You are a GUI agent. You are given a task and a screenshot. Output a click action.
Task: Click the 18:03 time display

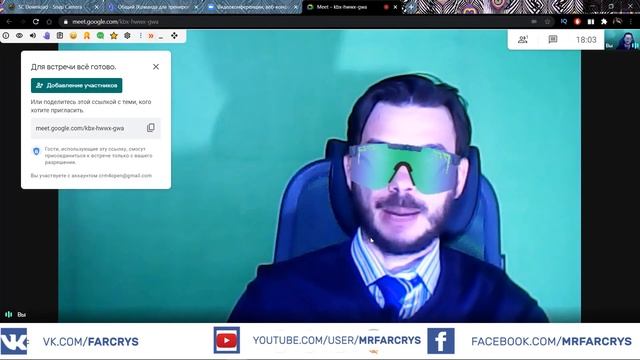(586, 40)
